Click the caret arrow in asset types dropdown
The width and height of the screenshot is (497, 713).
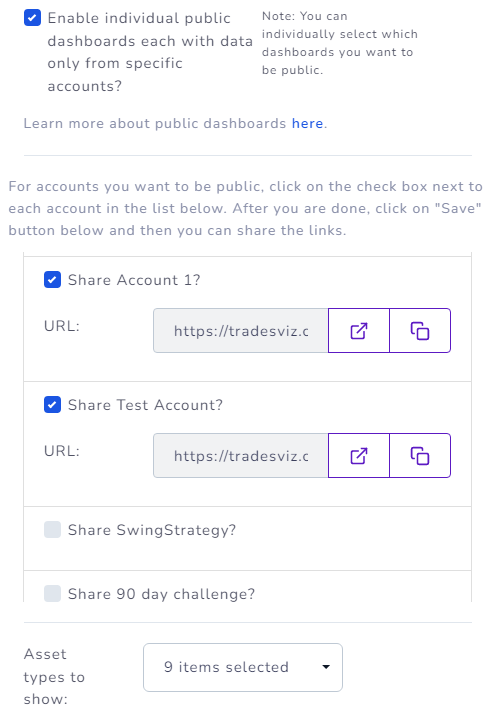(x=326, y=667)
